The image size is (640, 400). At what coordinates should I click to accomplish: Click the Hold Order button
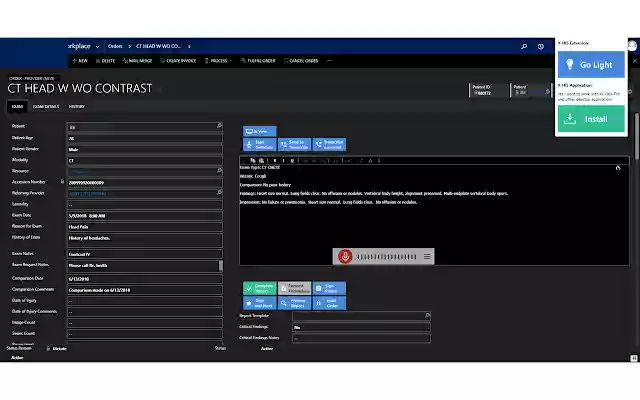pos(329,303)
